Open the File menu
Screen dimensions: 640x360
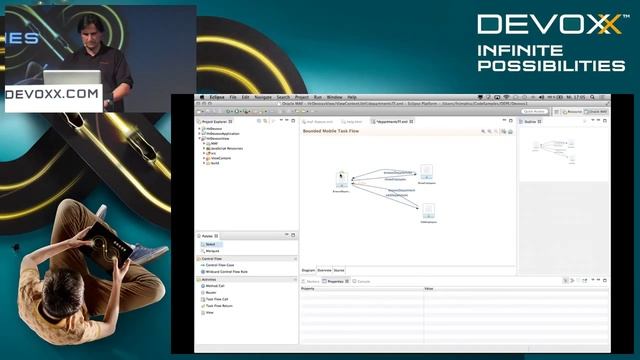(233, 98)
